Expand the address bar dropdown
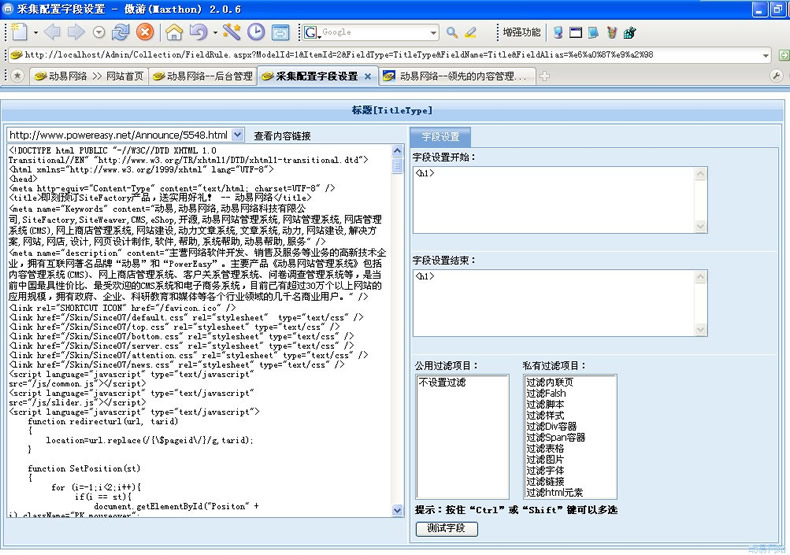Viewport: 790px width, 555px height. point(766,55)
